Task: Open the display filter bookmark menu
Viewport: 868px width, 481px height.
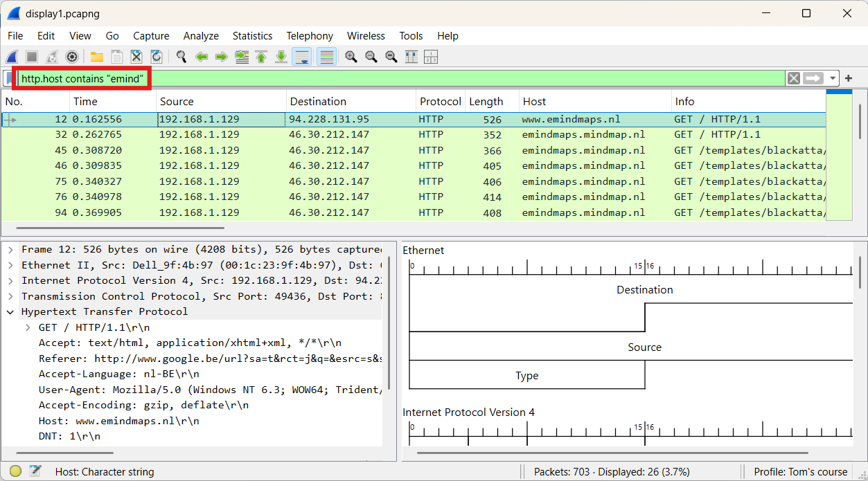Action: point(10,78)
